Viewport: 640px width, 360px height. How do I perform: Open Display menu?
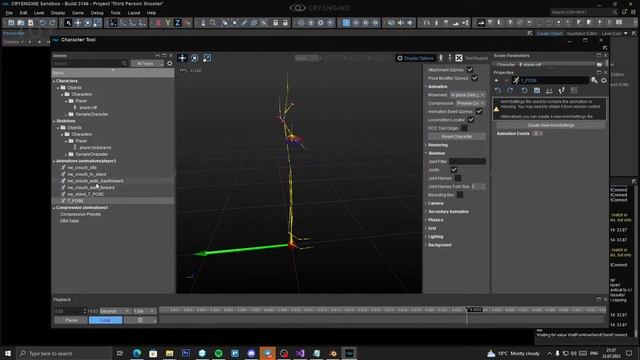58,13
